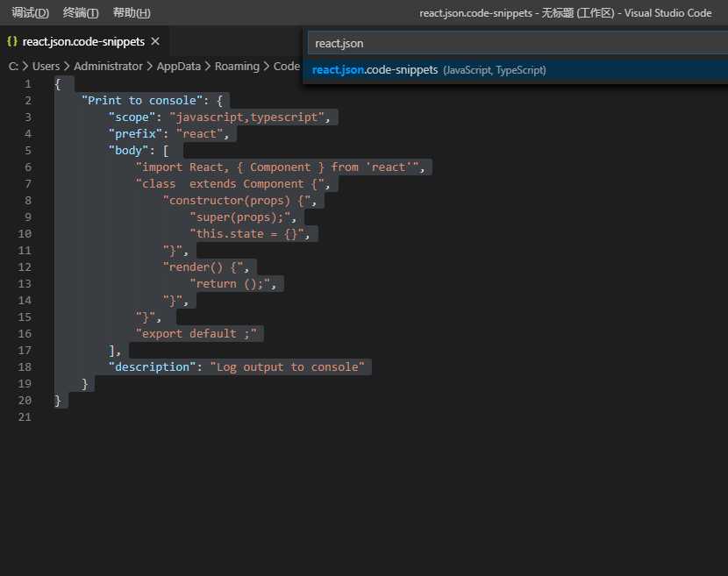
Task: Open the 帮助(H) help menu
Action: point(132,12)
